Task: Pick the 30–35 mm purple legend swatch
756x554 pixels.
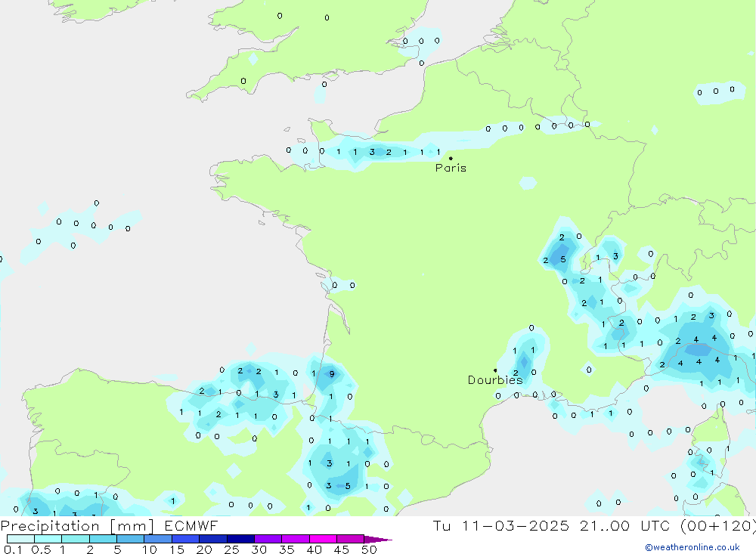Action: [268, 539]
